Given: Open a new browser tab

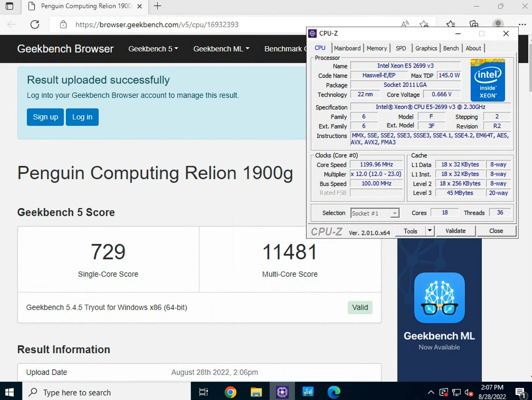Looking at the screenshot, I should (157, 6).
